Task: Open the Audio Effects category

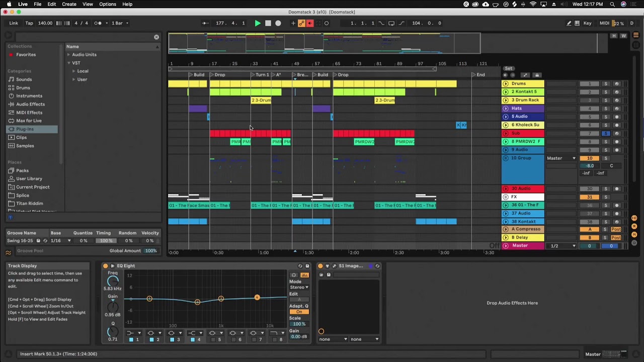Action: 30,104
